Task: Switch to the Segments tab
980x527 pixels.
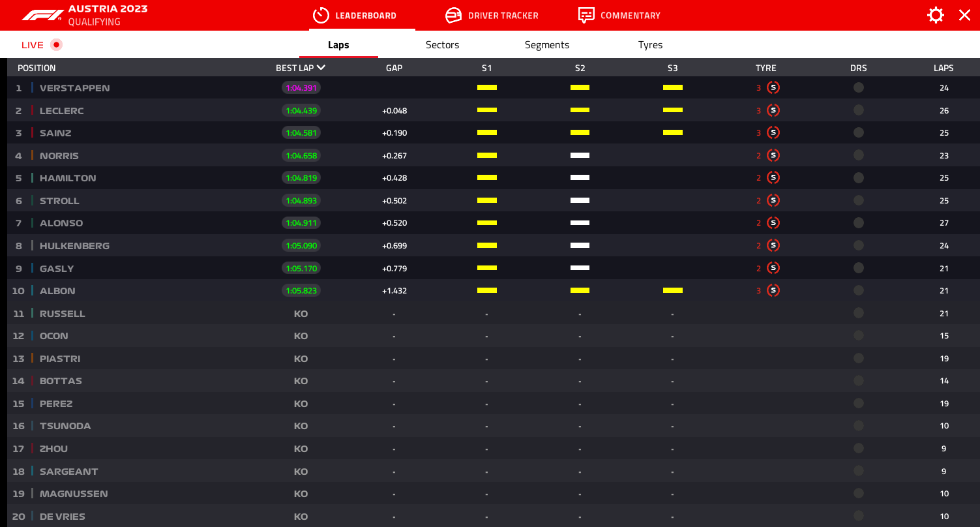Action: point(547,45)
